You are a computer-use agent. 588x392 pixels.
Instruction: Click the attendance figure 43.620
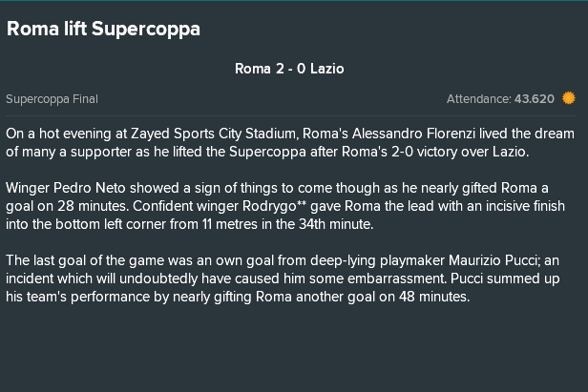[534, 99]
